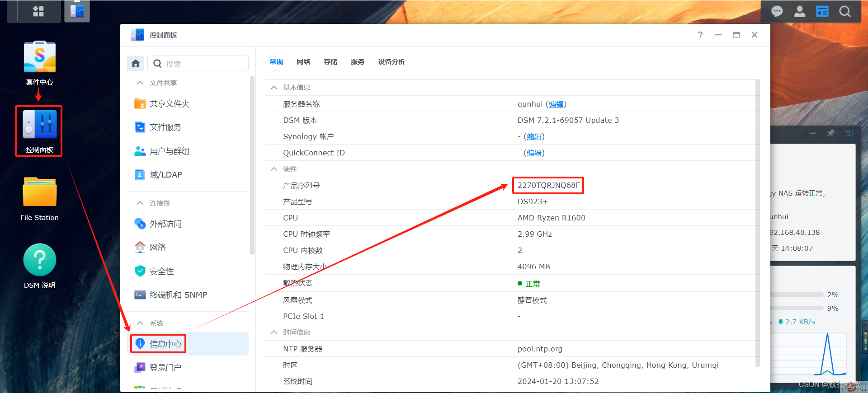This screenshot has height=393, width=868.
Task: Pin the widget panel with the pin icon
Action: [x=830, y=133]
